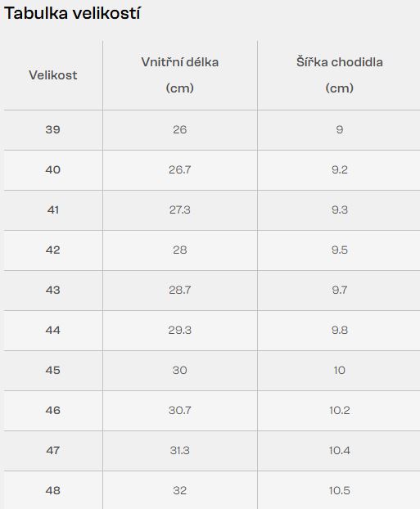The width and height of the screenshot is (420, 509).
Task: Select size 48 row label
Action: 53,490
